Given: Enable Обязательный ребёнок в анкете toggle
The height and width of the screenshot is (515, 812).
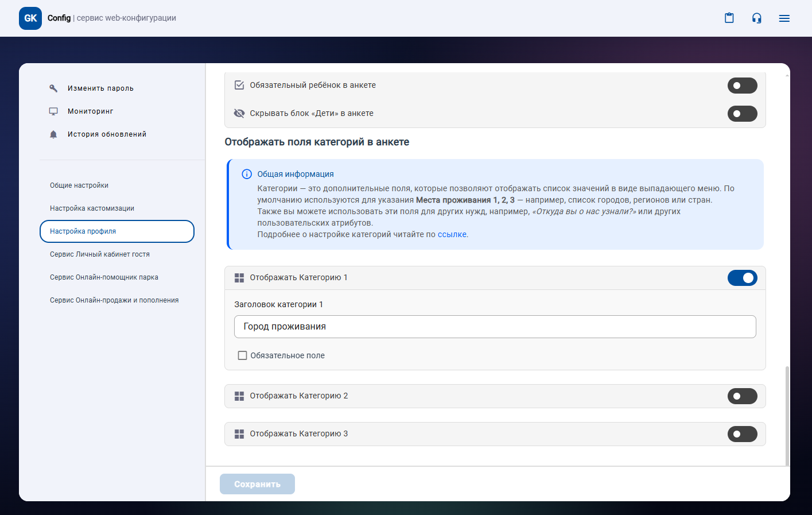Looking at the screenshot, I should tap(742, 86).
